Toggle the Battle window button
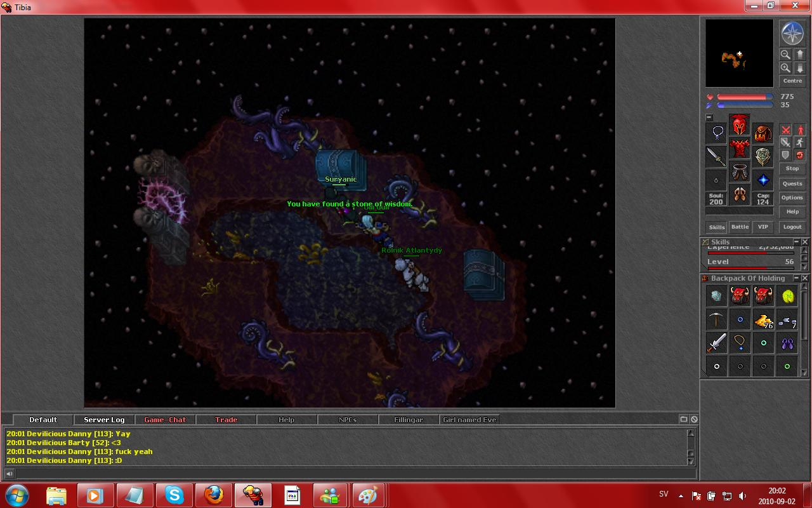The width and height of the screenshot is (812, 508). click(x=740, y=227)
